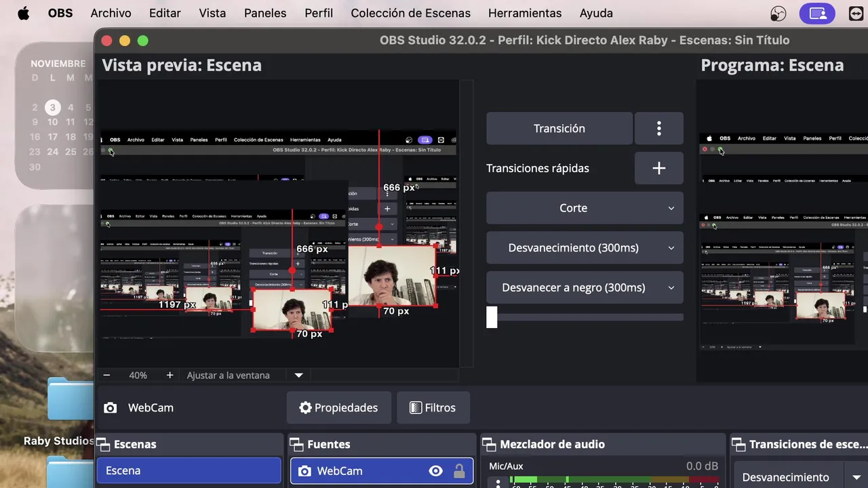Click the 40% zoom value
This screenshot has height=488, width=868.
pyautogui.click(x=138, y=375)
